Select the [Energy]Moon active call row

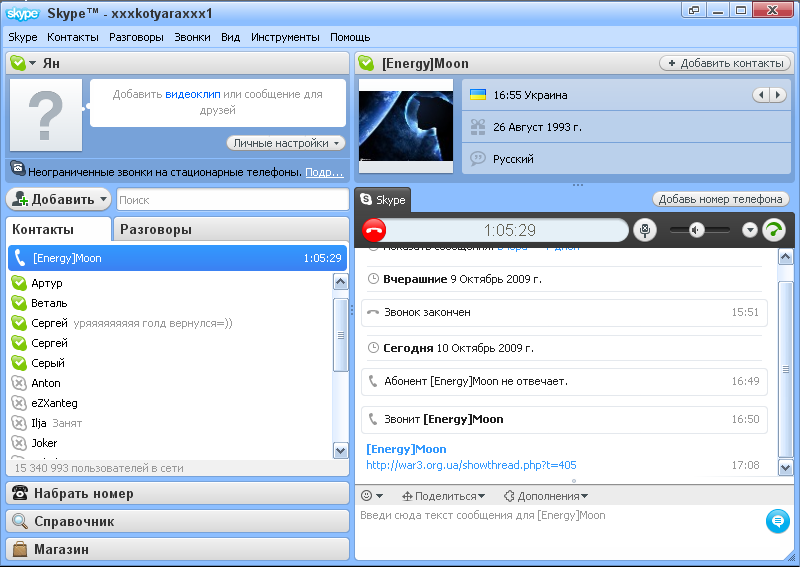pyautogui.click(x=178, y=258)
